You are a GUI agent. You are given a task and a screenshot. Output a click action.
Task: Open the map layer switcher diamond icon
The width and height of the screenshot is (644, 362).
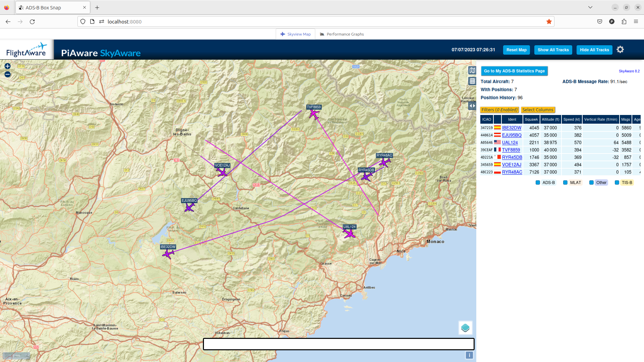[x=465, y=328]
